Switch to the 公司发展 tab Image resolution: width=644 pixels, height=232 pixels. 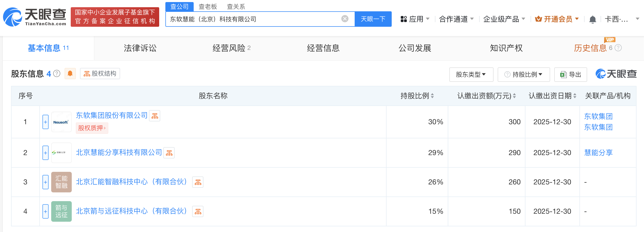tap(415, 48)
